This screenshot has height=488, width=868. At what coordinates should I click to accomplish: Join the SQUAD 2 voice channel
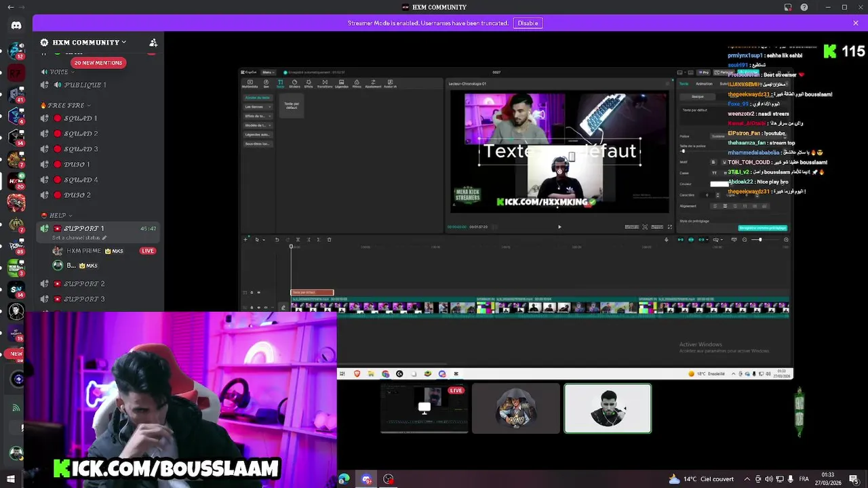coord(99,134)
